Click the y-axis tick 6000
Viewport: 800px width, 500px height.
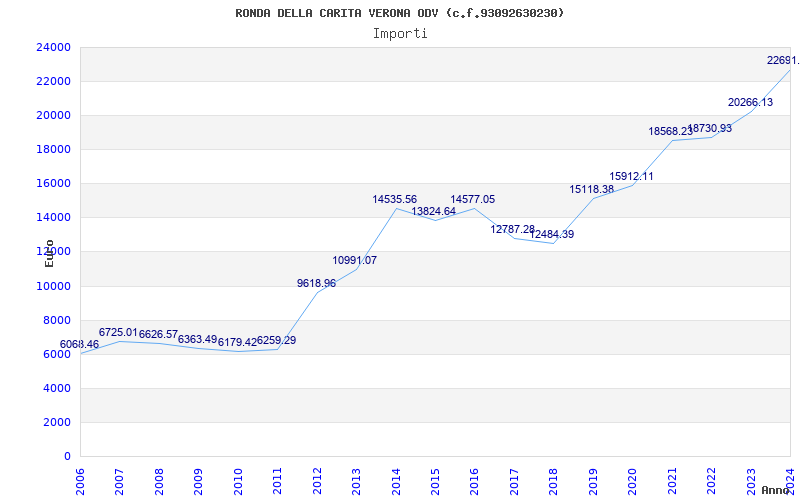pos(57,355)
